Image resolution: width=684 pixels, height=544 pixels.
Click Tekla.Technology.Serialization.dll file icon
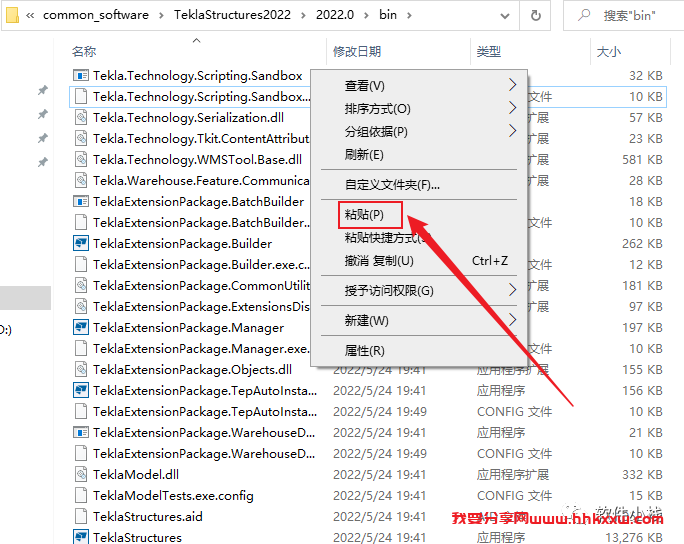click(x=81, y=117)
